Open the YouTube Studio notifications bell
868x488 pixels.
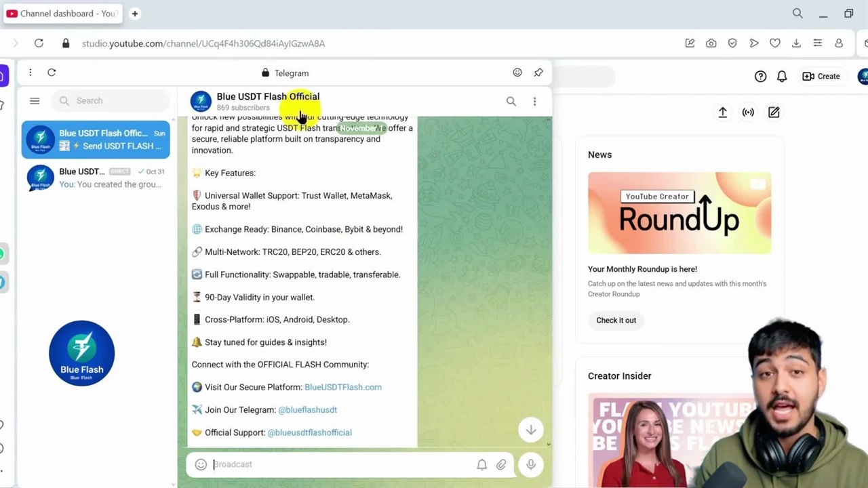[782, 77]
